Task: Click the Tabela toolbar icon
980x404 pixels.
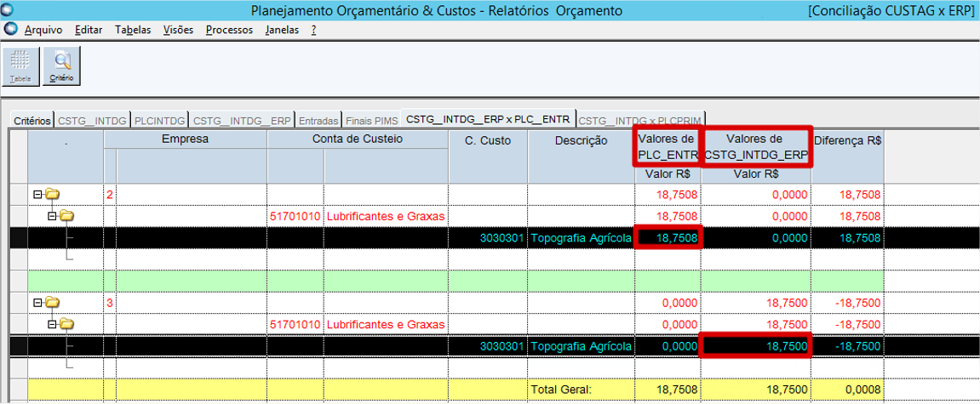Action: (20, 65)
